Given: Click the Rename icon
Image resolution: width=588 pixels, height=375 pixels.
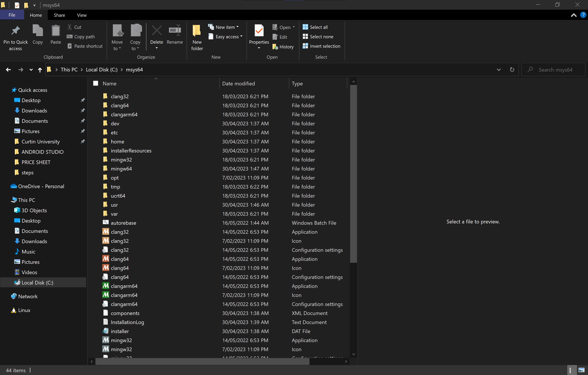Looking at the screenshot, I should pos(175,31).
